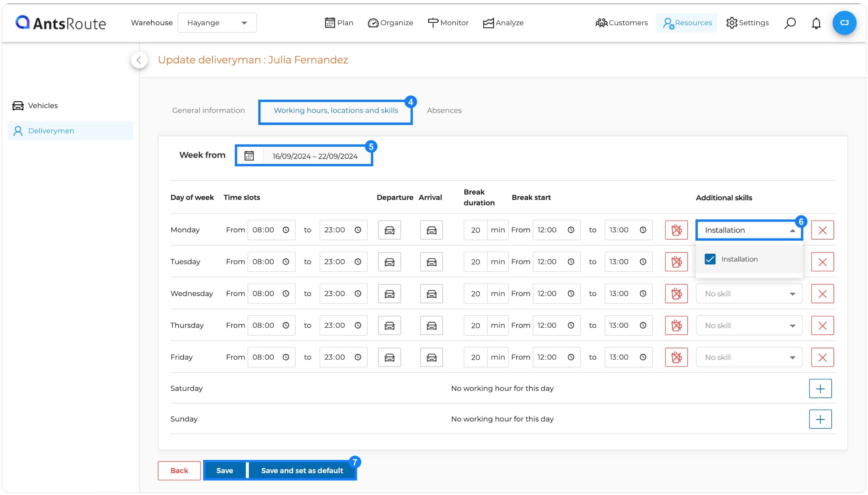868x495 pixels.
Task: Uncheck the Installation skill checkbox
Action: click(710, 259)
